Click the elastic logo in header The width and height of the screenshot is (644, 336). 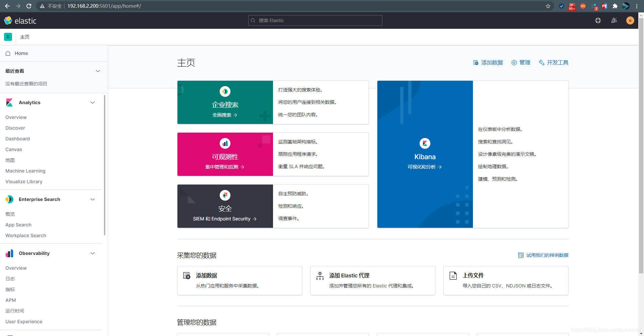(x=20, y=21)
